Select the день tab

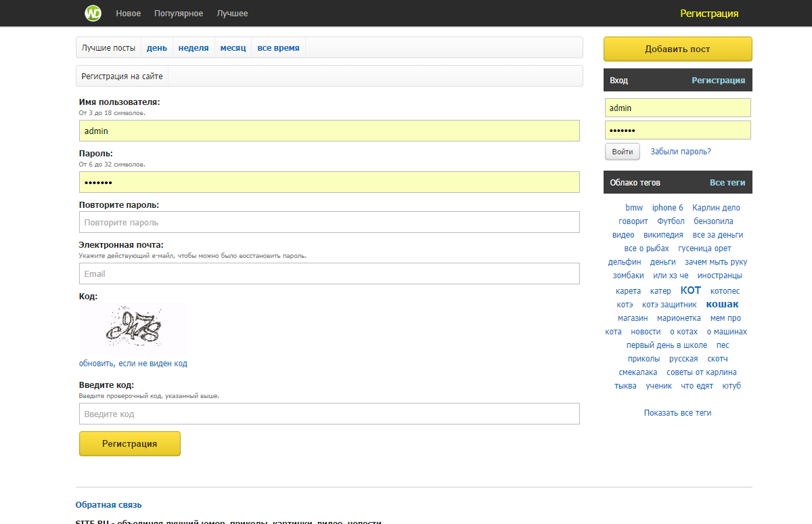tap(157, 48)
